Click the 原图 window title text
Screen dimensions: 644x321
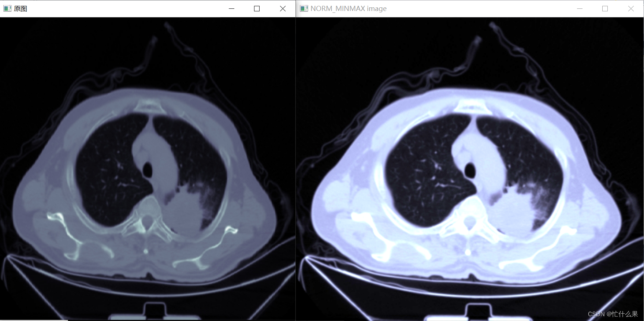click(x=21, y=8)
